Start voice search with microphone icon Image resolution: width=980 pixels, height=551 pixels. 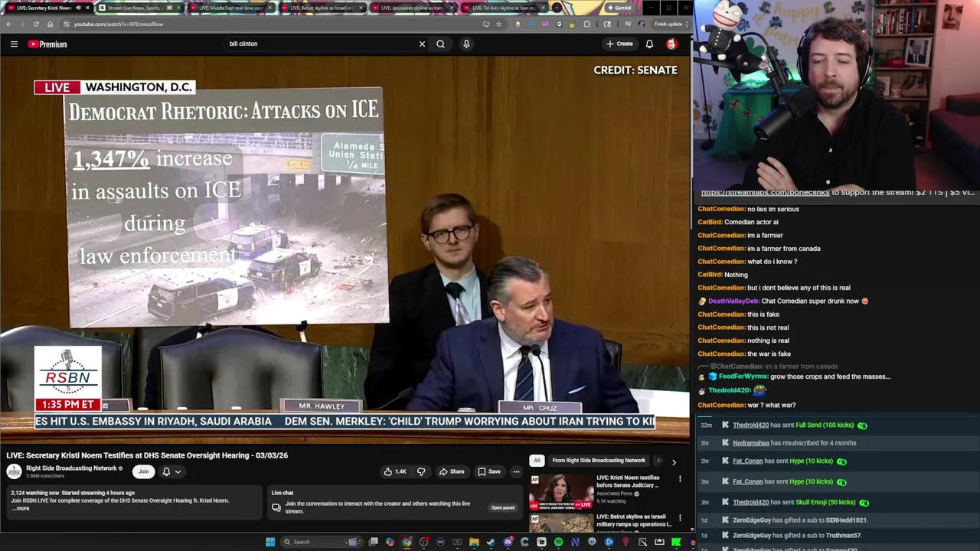(466, 44)
